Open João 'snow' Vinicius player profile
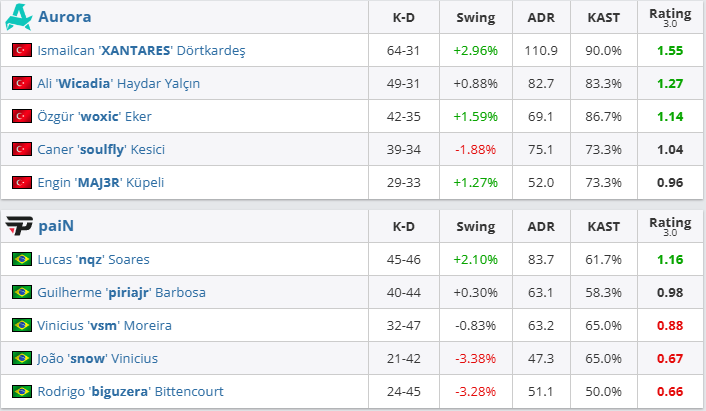Image resolution: width=706 pixels, height=411 pixels. coord(97,358)
